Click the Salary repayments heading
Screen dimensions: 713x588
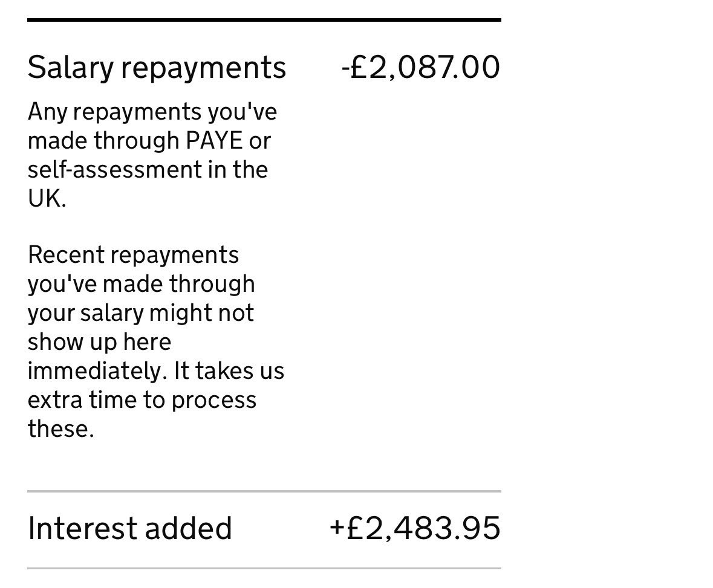click(157, 68)
